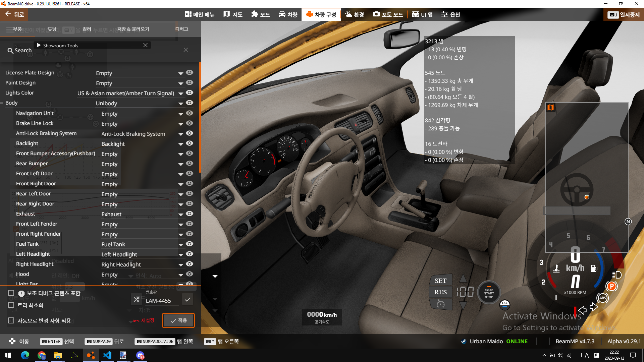Switch to the 튜닝 tab
The height and width of the screenshot is (362, 644).
pyautogui.click(x=52, y=29)
